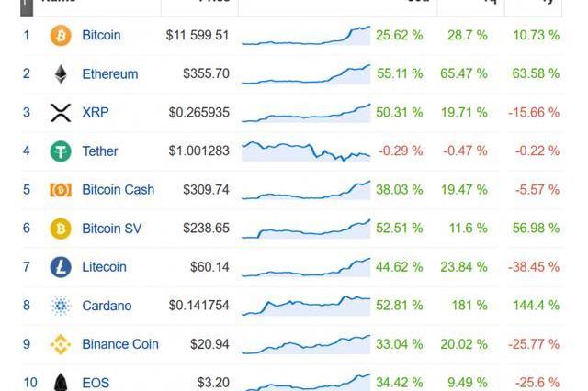Viewport: 588px width, 391px height.
Task: Click the Cardano dotted logo icon
Action: [61, 306]
